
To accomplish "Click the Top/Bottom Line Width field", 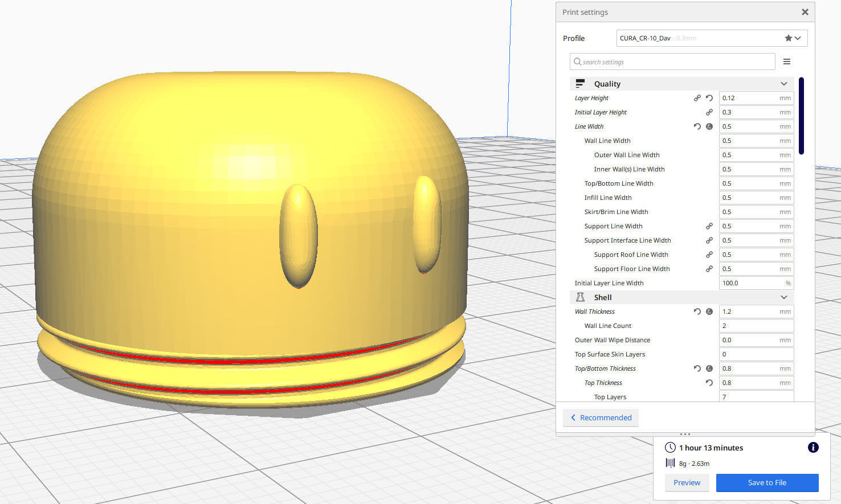I will point(756,183).
